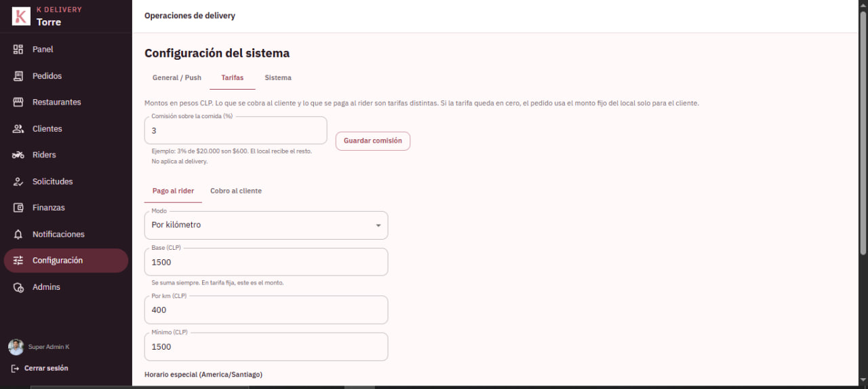Click the Configuración del sistema heading
The width and height of the screenshot is (868, 389).
(217, 53)
